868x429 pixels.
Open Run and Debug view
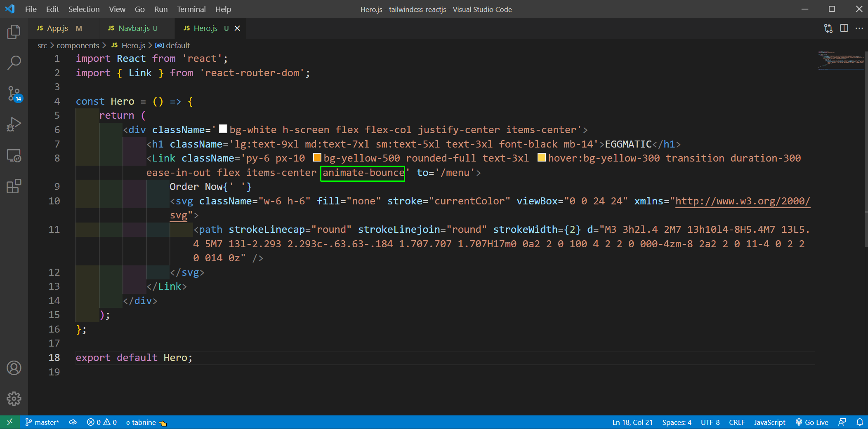(14, 124)
